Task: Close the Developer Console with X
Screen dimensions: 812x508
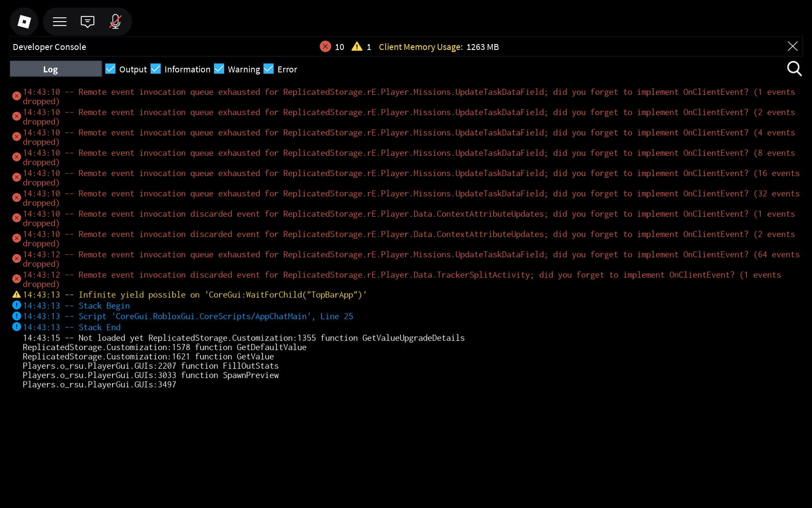Action: coord(793,47)
